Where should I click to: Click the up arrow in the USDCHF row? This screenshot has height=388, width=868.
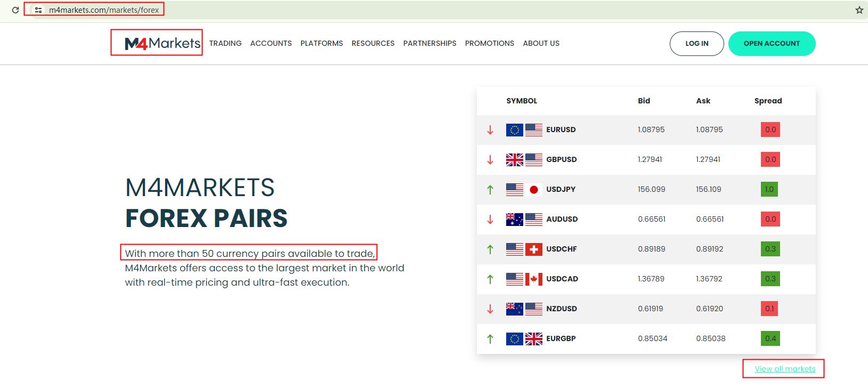pyautogui.click(x=490, y=249)
